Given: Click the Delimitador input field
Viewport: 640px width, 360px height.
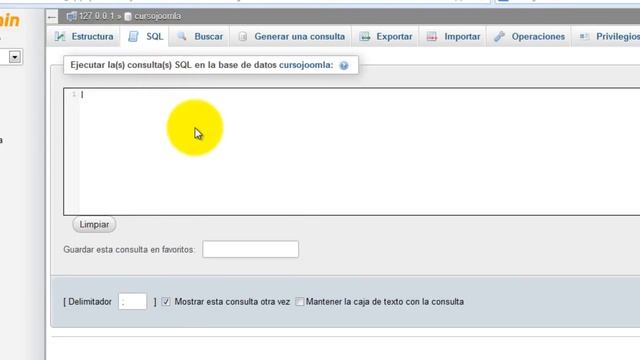Looking at the screenshot, I should [133, 302].
